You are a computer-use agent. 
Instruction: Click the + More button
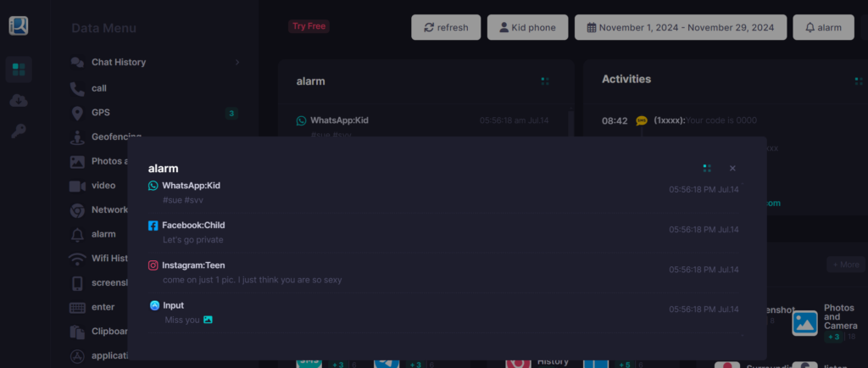pos(845,265)
